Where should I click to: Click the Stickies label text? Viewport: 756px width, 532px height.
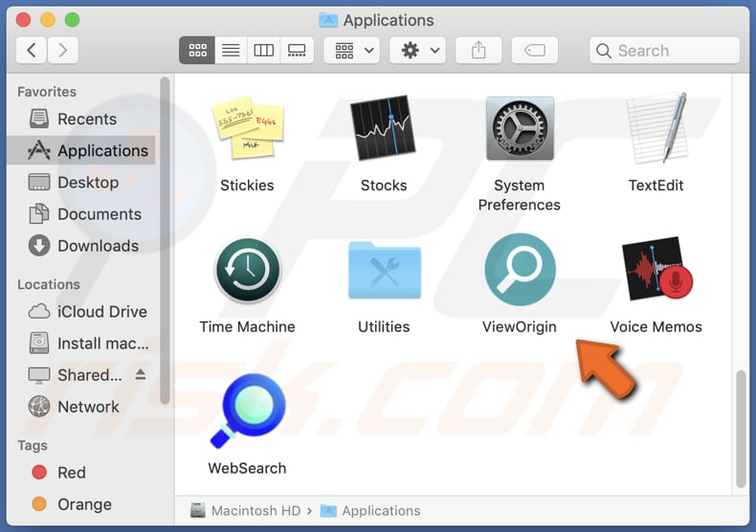(247, 186)
